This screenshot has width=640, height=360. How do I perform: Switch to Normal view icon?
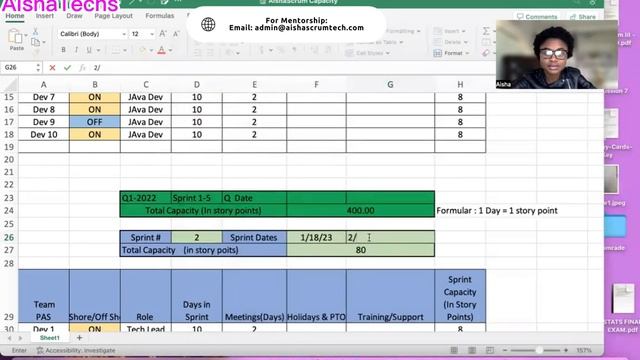[x=454, y=350]
